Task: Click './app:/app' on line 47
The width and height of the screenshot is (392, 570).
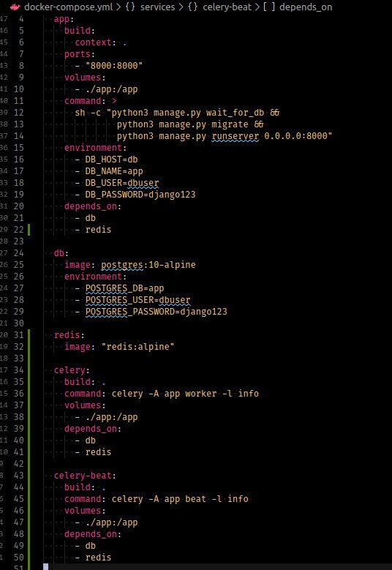Action: click(x=112, y=522)
